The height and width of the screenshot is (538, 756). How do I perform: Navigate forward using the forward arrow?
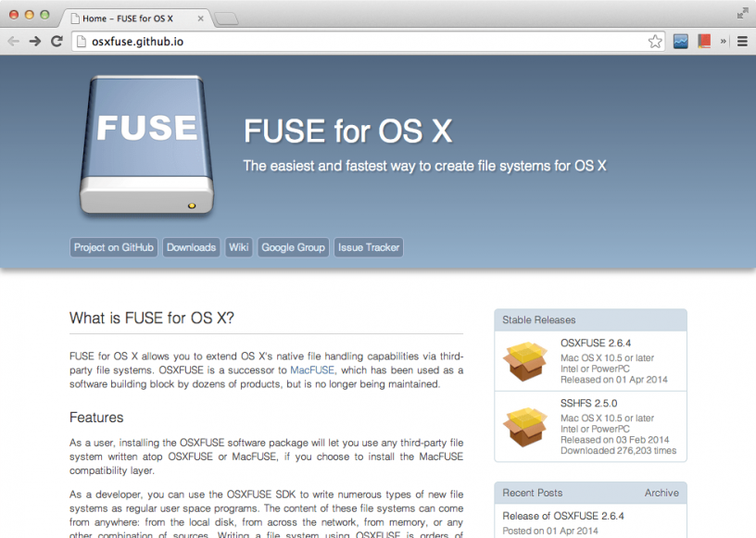tap(35, 41)
